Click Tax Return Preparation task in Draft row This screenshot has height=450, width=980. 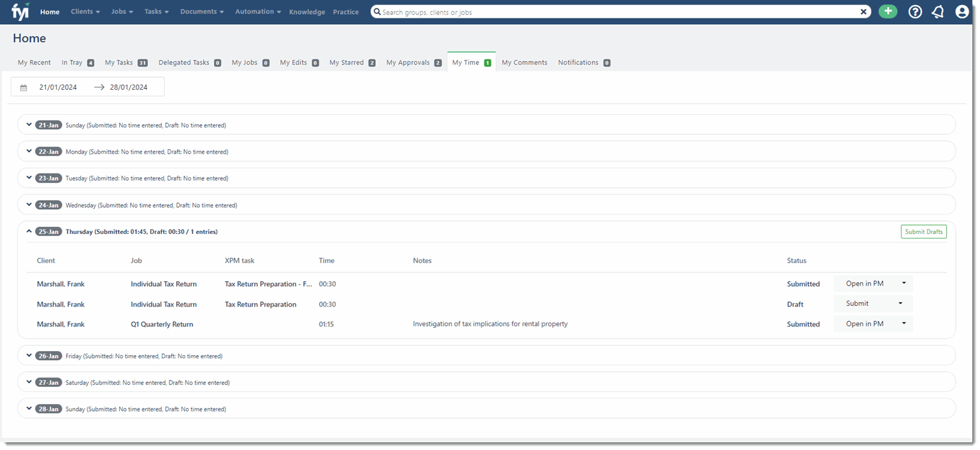[x=261, y=305]
